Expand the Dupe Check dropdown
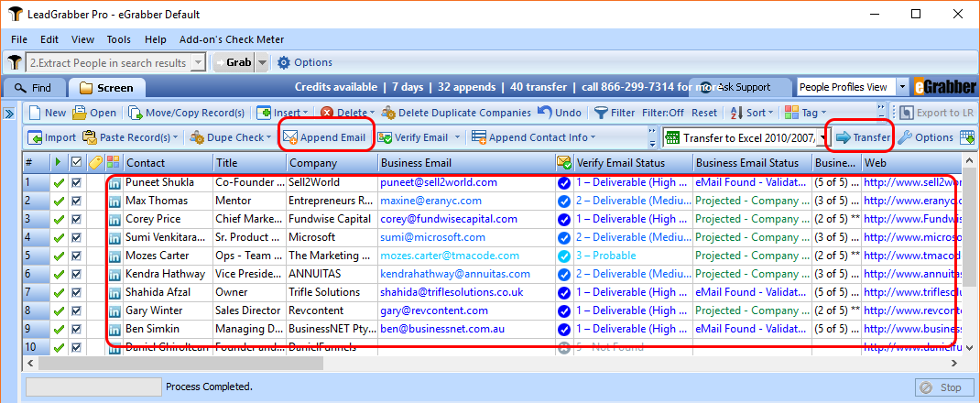Viewport: 980px width, 403px height. click(x=268, y=137)
